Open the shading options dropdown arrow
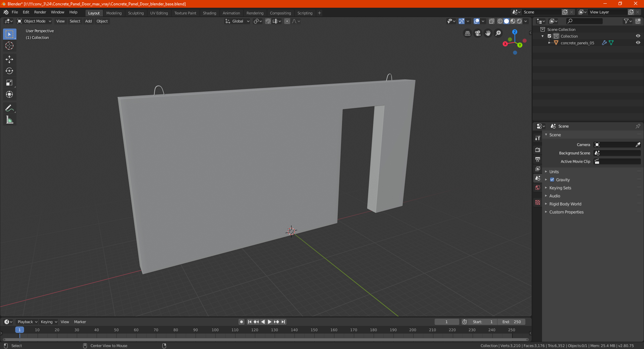 [x=526, y=21]
